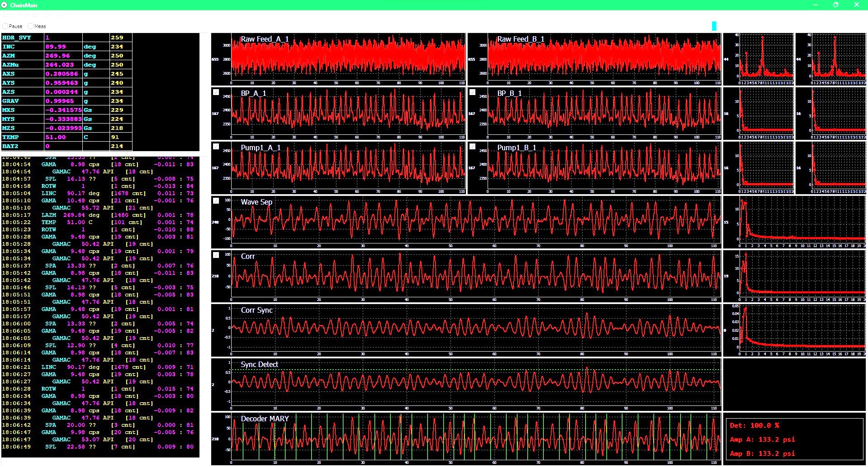Viewport: 868px width, 467px height.
Task: Toggle the Wave Sep checkbox
Action: coord(216,201)
